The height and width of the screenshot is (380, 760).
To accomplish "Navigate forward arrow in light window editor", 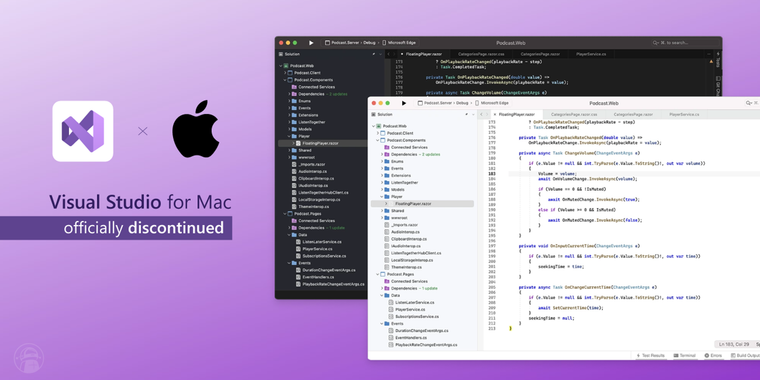I will pos(487,114).
